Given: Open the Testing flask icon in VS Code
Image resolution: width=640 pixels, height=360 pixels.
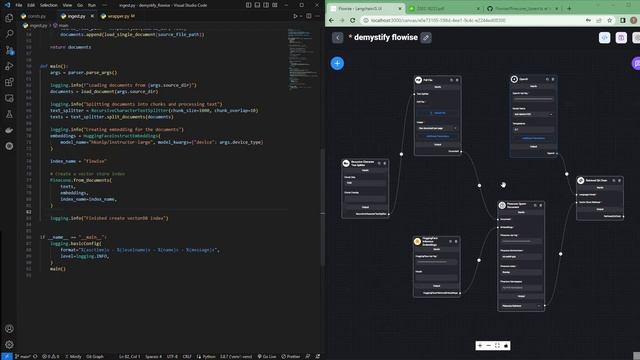Looking at the screenshot, I should (x=9, y=114).
